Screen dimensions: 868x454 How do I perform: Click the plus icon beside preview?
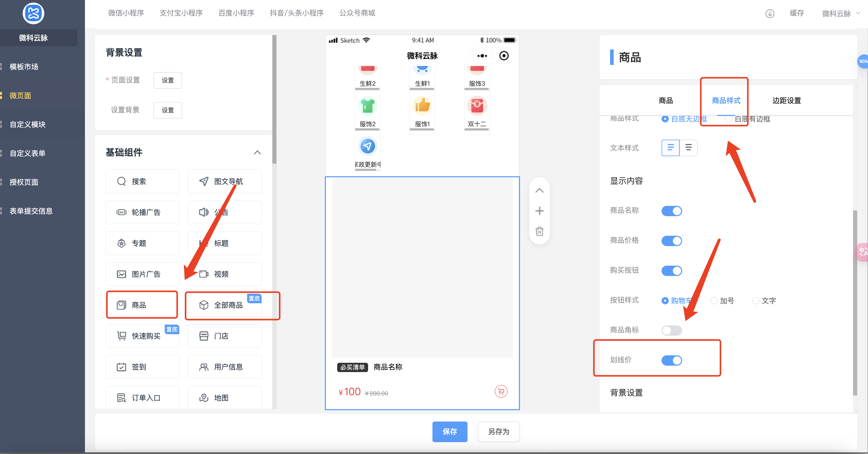pos(540,211)
